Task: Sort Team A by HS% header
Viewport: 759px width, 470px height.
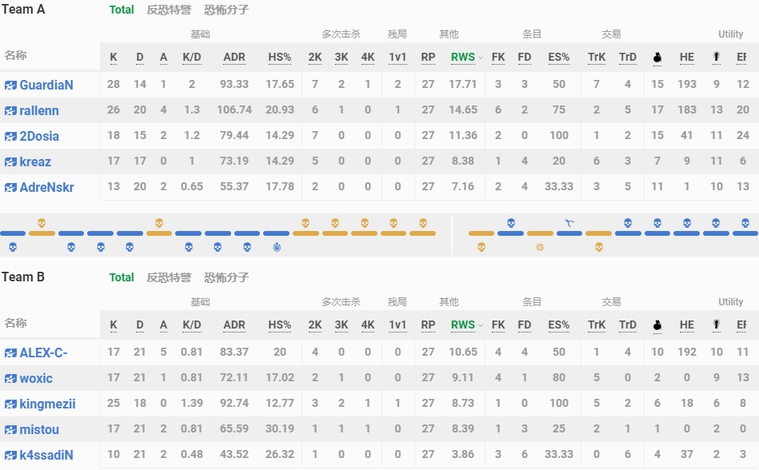Action: click(280, 58)
